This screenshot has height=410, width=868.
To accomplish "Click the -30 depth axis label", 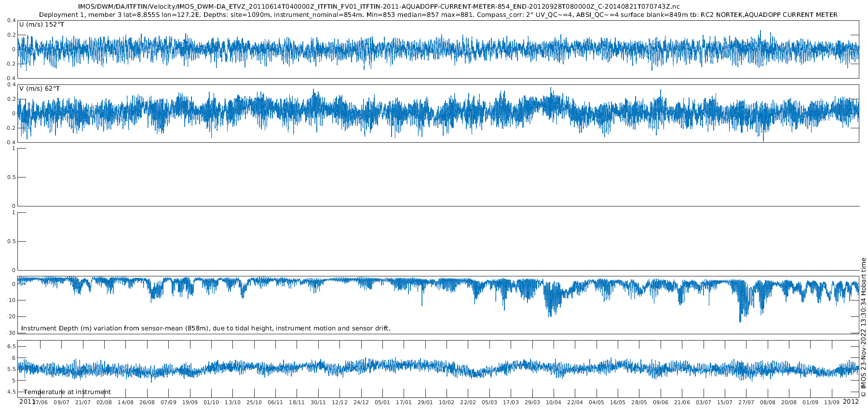I will 11,333.
